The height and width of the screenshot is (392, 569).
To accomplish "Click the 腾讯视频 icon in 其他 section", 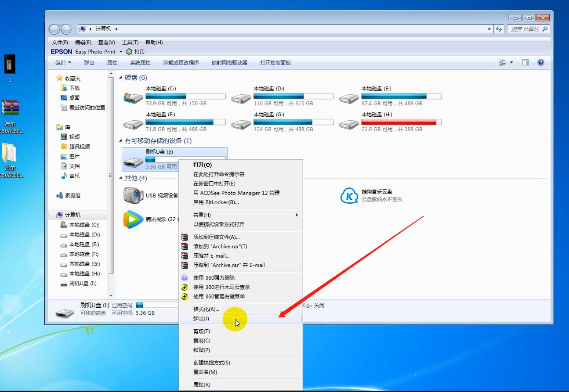I will [133, 219].
